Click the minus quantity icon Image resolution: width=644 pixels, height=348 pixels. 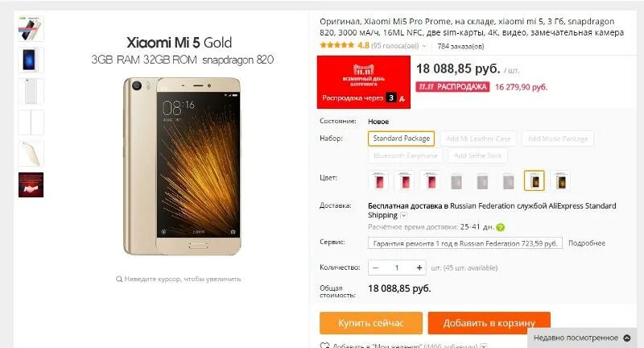point(375,268)
